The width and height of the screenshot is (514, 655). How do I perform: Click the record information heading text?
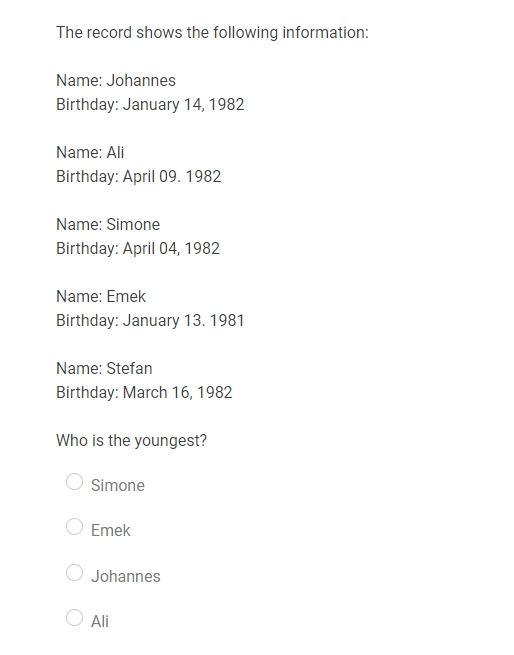[212, 33]
